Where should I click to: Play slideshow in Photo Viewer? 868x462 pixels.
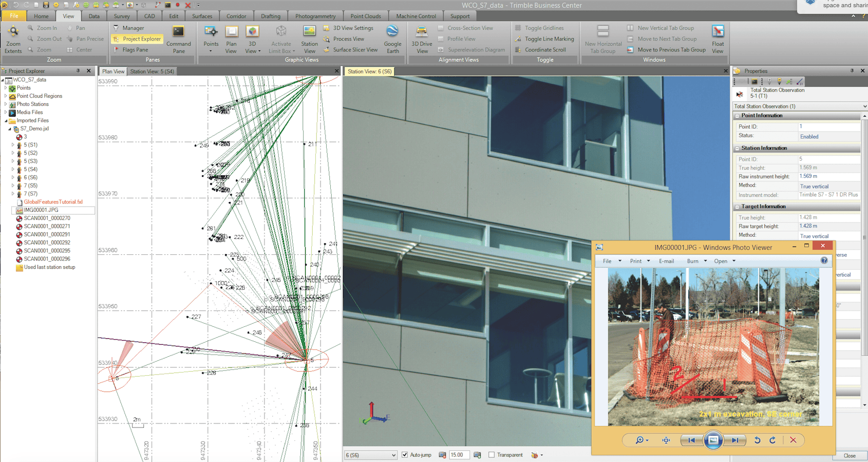pyautogui.click(x=713, y=440)
